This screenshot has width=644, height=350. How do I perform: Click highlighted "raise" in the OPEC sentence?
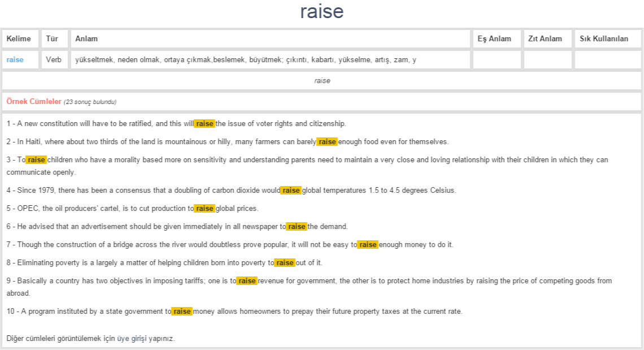(204, 209)
